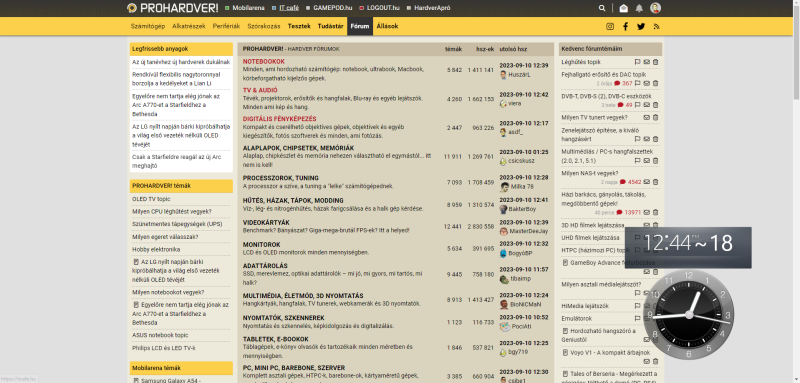Open PROCESSZOROK, TUNING forum category
This screenshot has height=383, width=800.
(x=281, y=178)
